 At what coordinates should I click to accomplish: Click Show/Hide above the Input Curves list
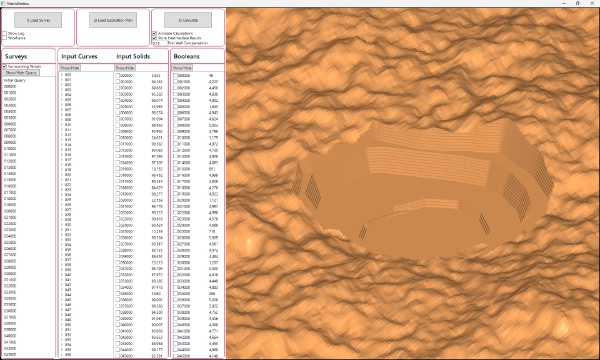70,68
